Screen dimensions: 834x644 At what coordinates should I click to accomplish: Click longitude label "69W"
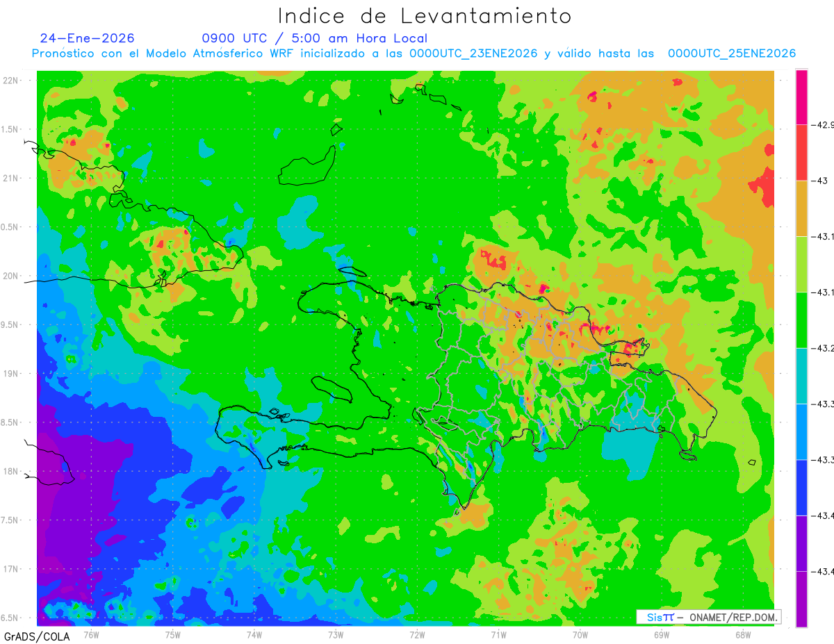pyautogui.click(x=661, y=634)
